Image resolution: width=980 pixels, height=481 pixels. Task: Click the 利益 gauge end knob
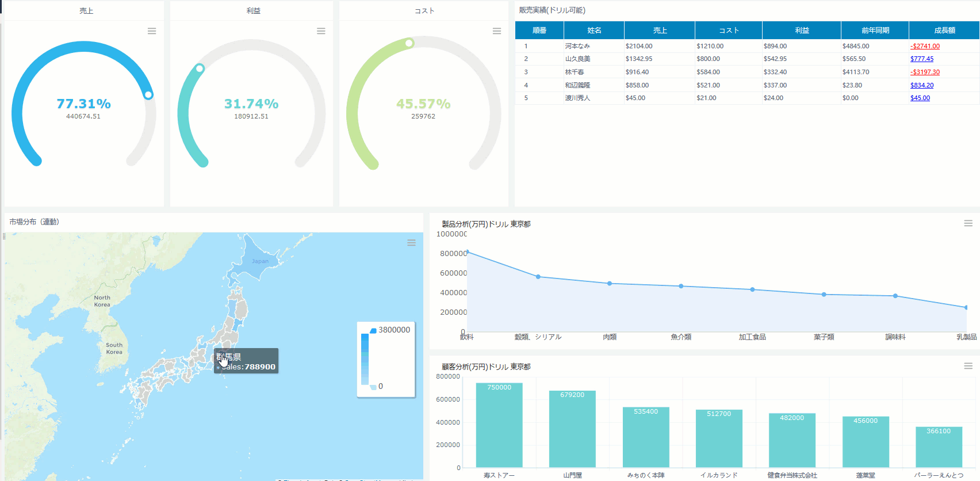[x=200, y=68]
